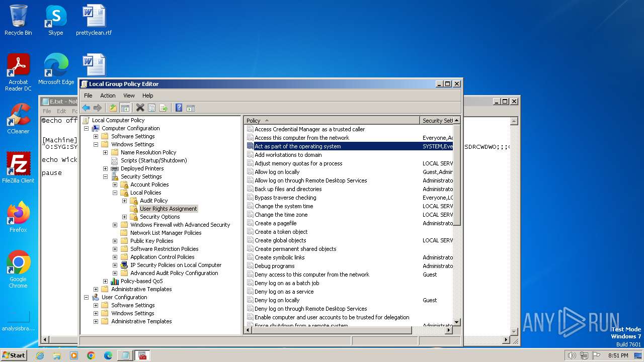Click policy list vertical scrollbar down arrow
This screenshot has width=644, height=362.
457,322
